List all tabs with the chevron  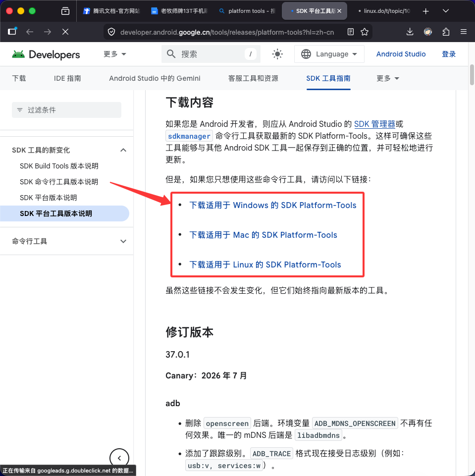click(446, 11)
